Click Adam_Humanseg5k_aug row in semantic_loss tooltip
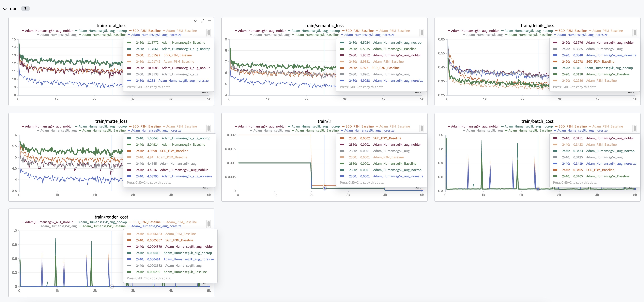Viewport: 644px width, 302px height. click(382, 74)
